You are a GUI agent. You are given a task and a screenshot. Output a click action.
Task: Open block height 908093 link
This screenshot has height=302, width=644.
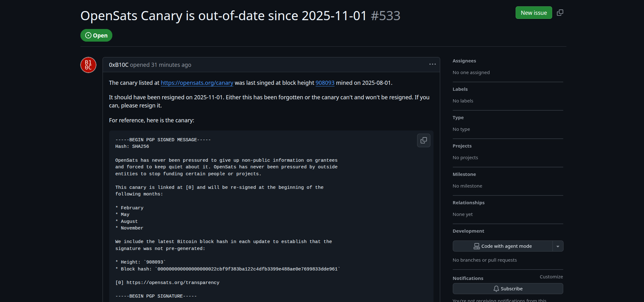325,83
